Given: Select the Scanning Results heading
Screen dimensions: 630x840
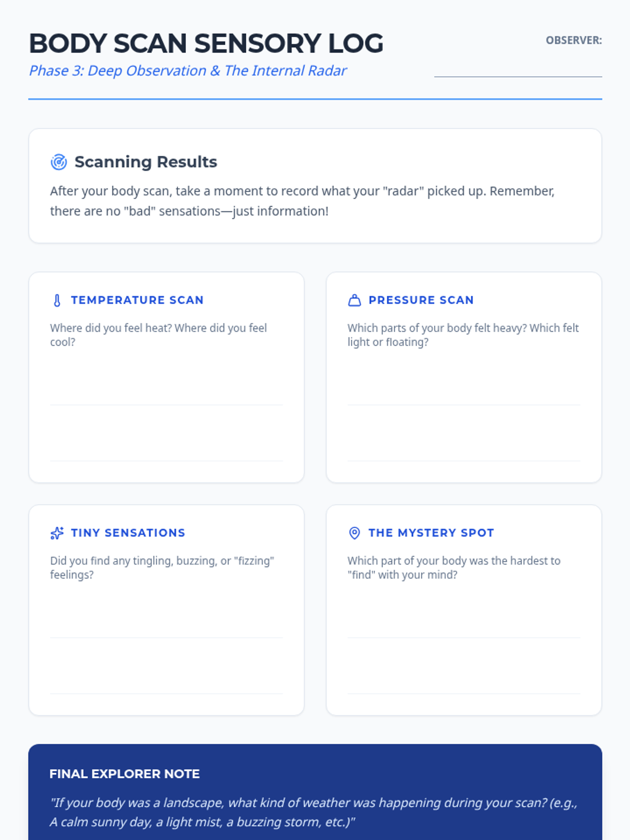Looking at the screenshot, I should click(146, 162).
